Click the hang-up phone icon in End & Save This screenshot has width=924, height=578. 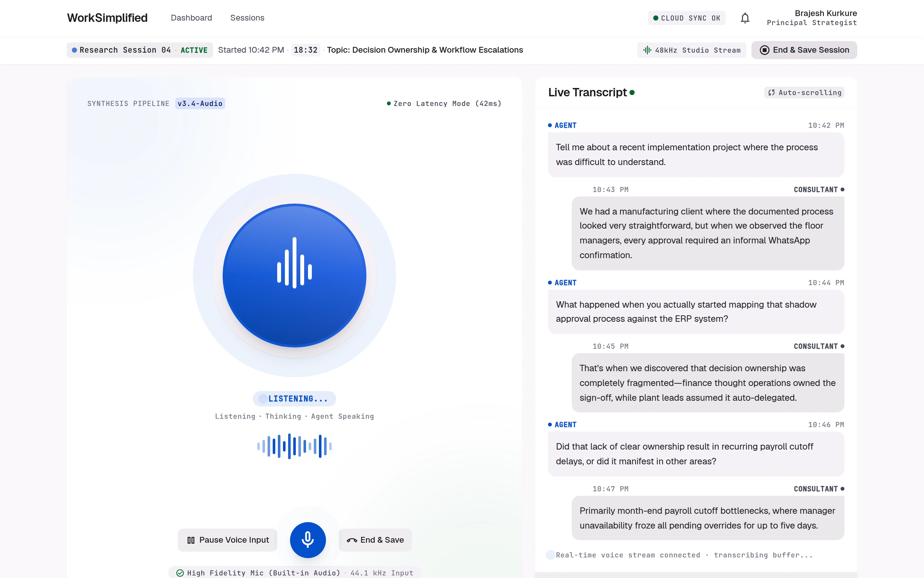[352, 540]
